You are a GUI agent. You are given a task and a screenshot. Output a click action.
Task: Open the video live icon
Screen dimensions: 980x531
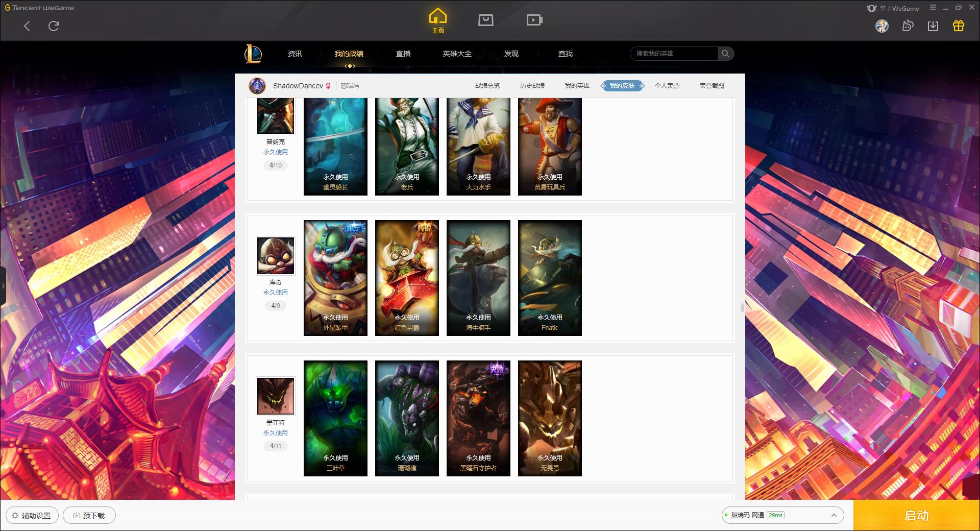click(x=534, y=20)
